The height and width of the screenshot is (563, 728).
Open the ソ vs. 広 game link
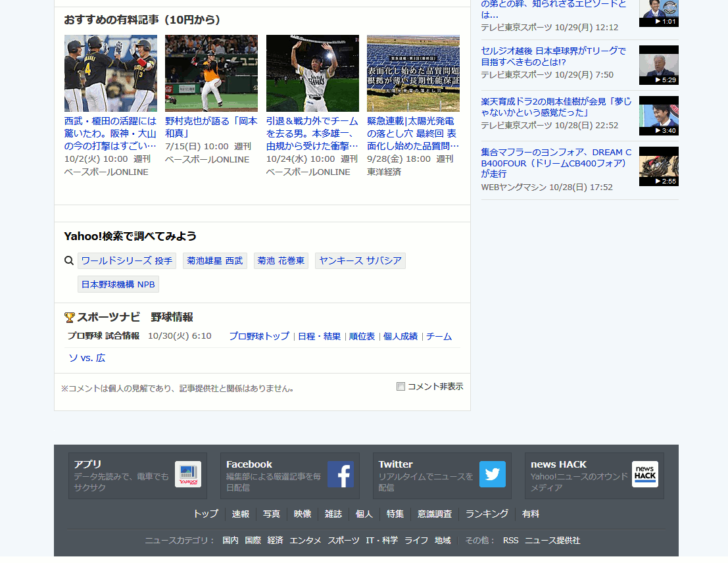click(87, 358)
